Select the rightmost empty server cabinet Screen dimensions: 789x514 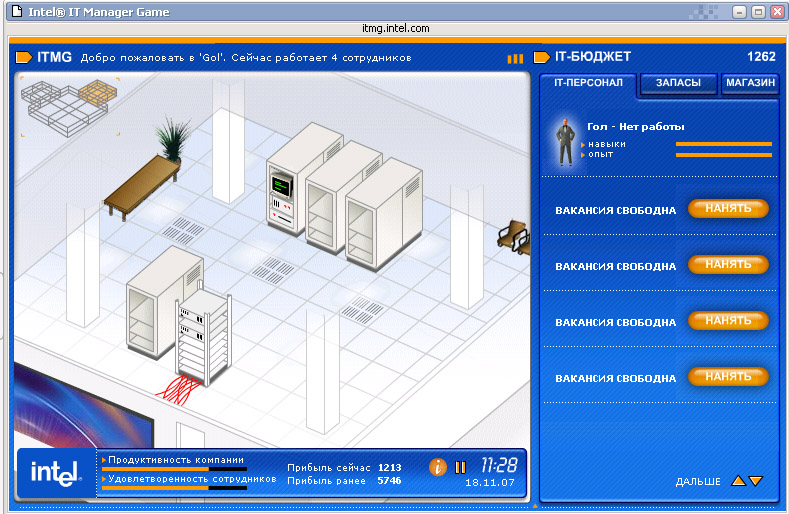pos(383,216)
